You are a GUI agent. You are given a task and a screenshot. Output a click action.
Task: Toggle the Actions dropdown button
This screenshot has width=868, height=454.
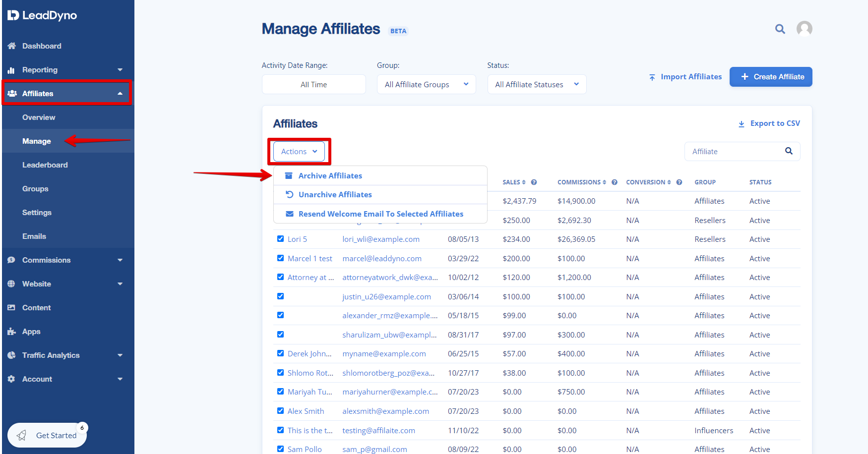click(x=299, y=152)
